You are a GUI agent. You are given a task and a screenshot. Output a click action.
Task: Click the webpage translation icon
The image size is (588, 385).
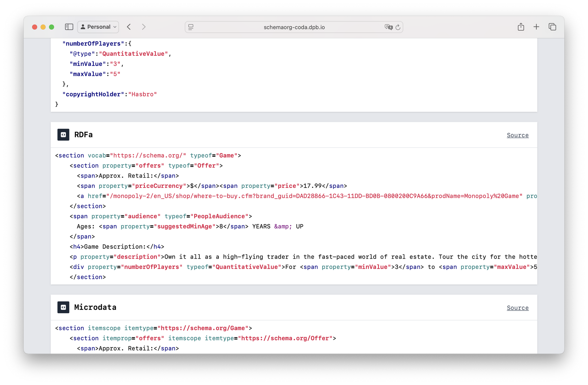point(388,27)
